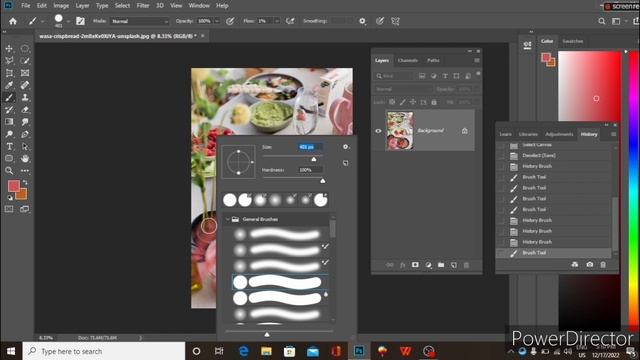
Task: Switch to the Channels tab
Action: pyautogui.click(x=408, y=60)
